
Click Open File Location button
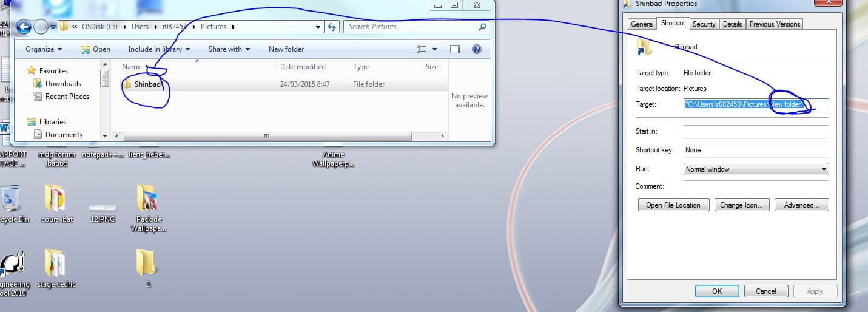(673, 205)
